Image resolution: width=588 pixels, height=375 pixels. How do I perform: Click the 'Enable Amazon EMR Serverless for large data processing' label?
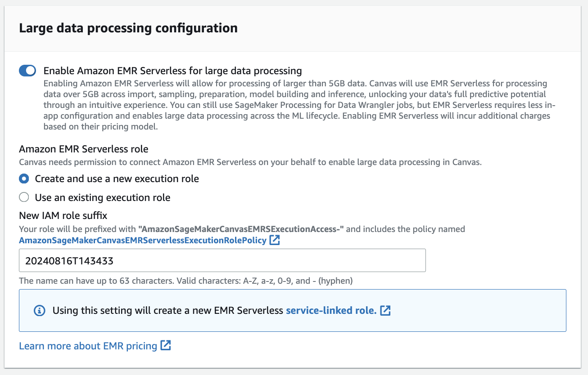[x=172, y=71]
